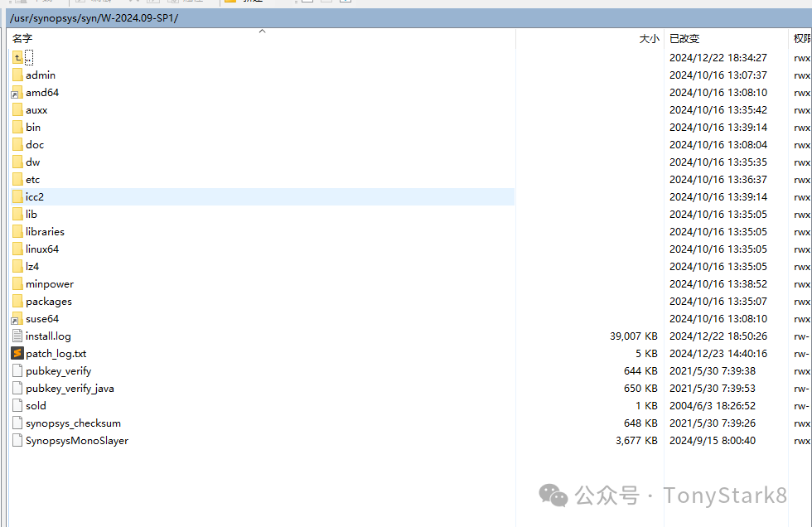Select the sold file icon

click(17, 406)
